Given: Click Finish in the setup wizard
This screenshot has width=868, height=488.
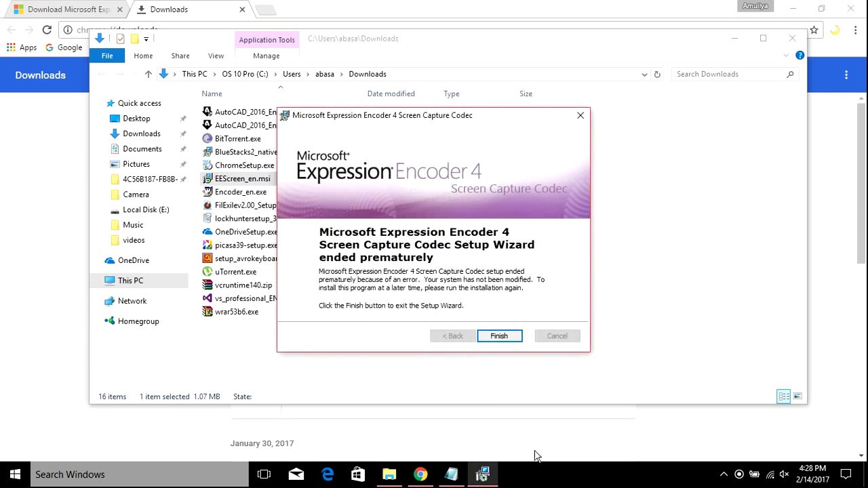Looking at the screenshot, I should coord(499,335).
